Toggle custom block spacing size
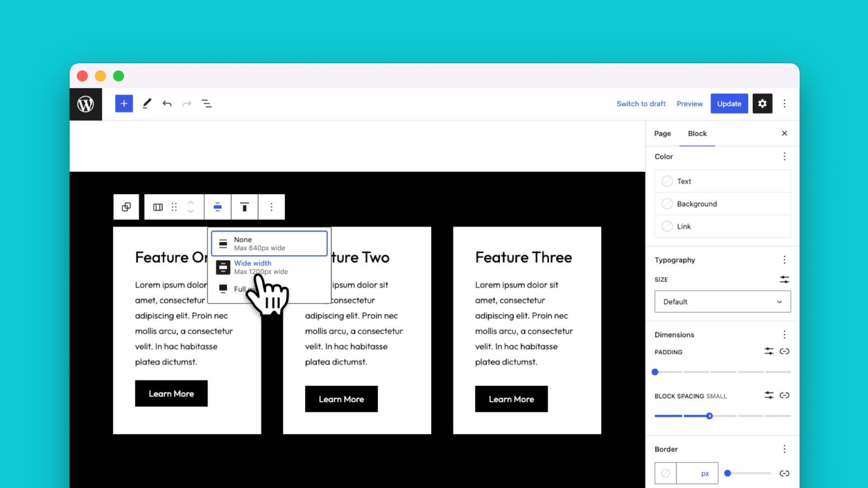Viewport: 868px width, 488px height. click(x=769, y=395)
